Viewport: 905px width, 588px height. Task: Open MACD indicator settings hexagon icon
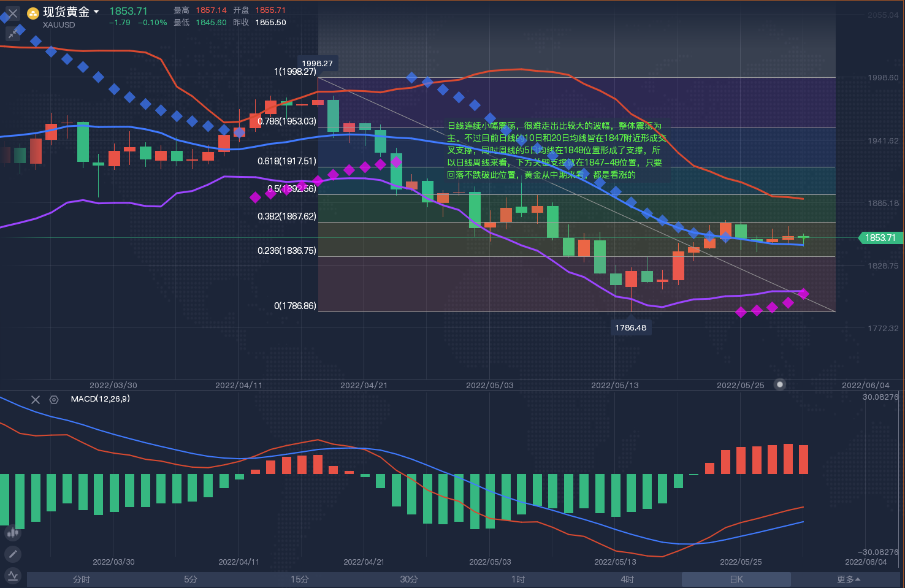pyautogui.click(x=54, y=400)
